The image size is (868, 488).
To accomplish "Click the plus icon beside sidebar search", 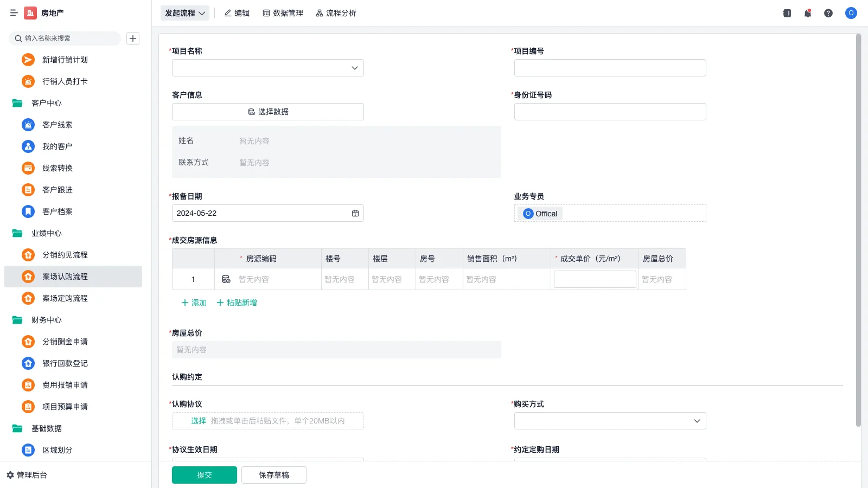I will pos(133,38).
